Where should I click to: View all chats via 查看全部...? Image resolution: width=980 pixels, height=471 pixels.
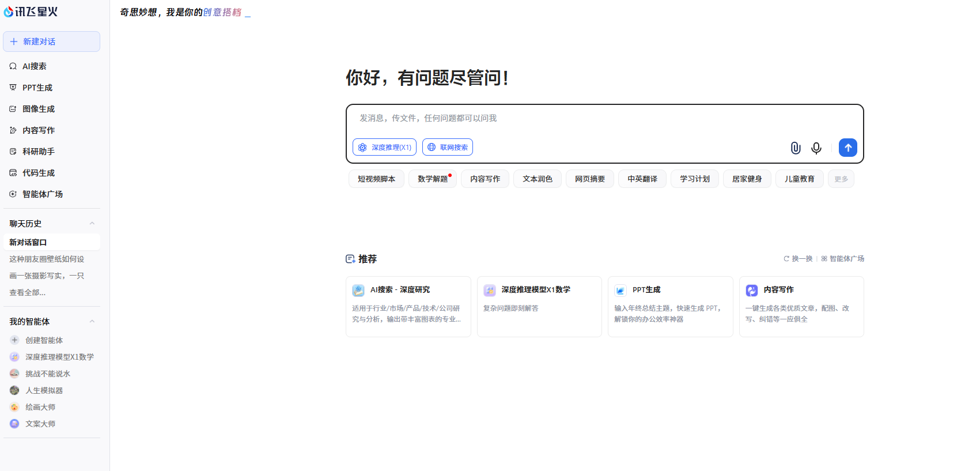point(28,292)
